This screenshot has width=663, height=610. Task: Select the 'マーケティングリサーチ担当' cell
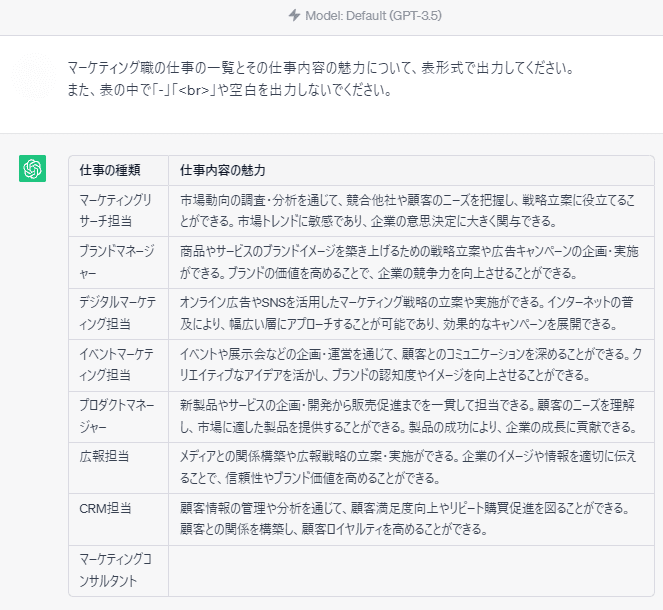click(x=118, y=211)
